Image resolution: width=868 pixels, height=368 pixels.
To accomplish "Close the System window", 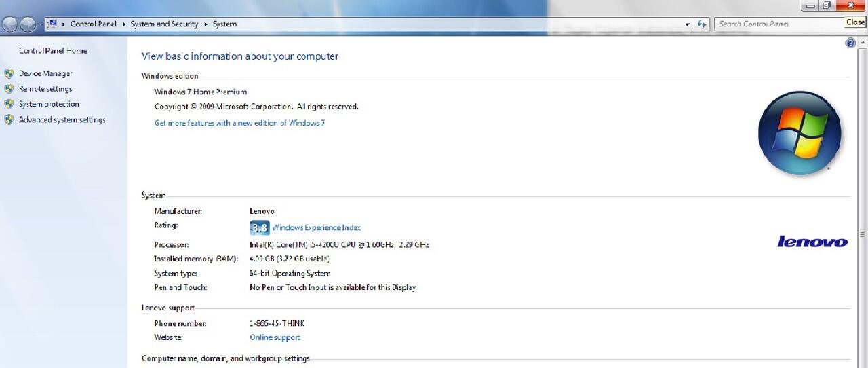I will click(x=852, y=5).
